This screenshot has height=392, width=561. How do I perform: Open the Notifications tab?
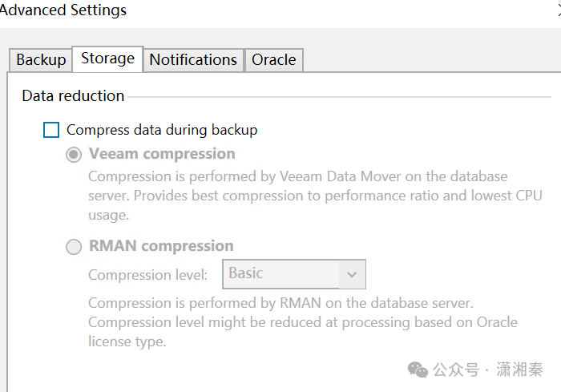193,60
